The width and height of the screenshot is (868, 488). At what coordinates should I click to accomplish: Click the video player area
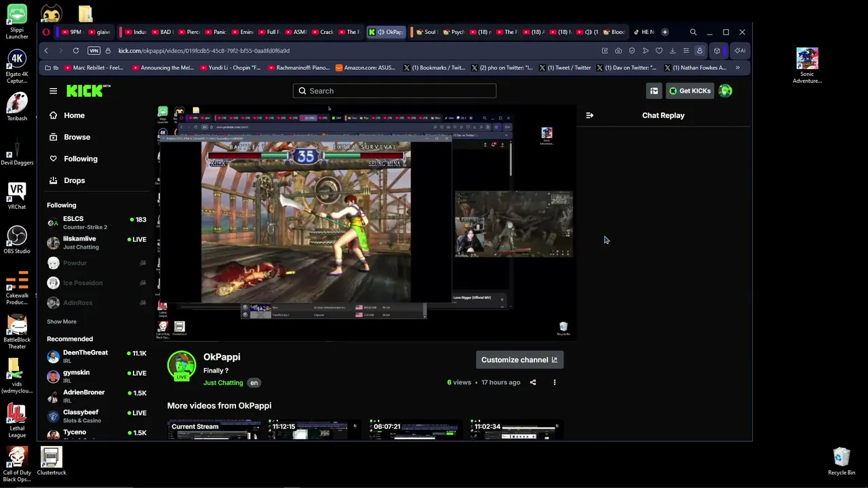[x=366, y=223]
